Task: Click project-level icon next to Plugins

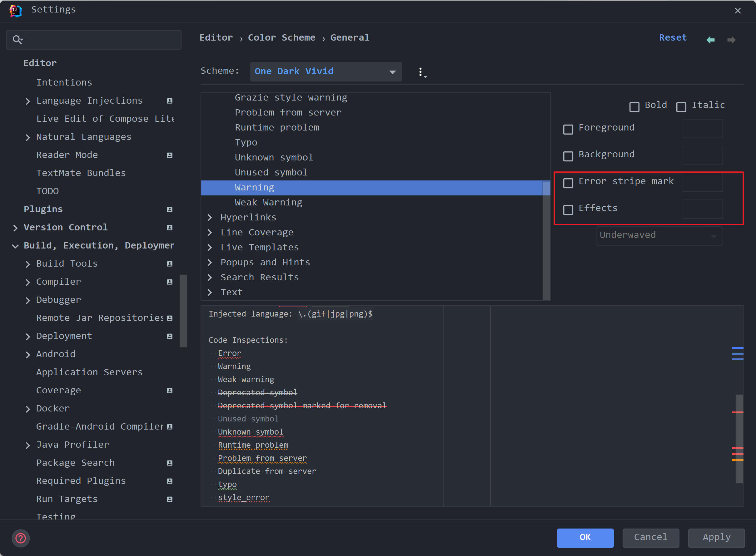Action: pos(170,209)
